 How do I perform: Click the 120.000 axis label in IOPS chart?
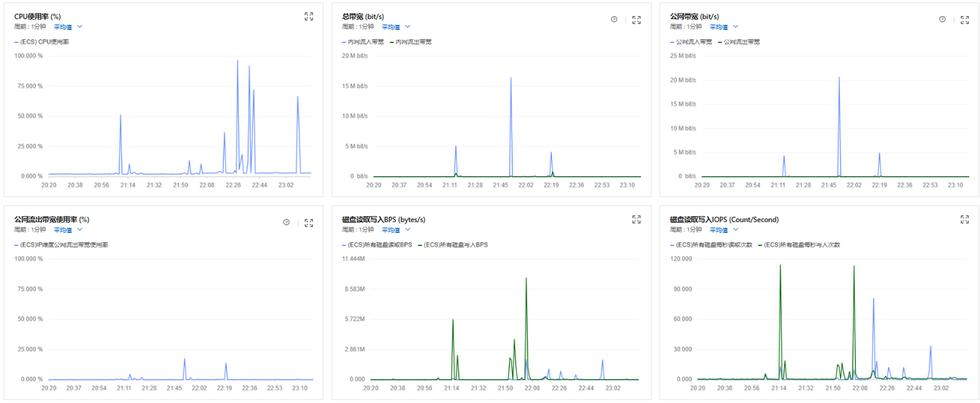coord(682,258)
